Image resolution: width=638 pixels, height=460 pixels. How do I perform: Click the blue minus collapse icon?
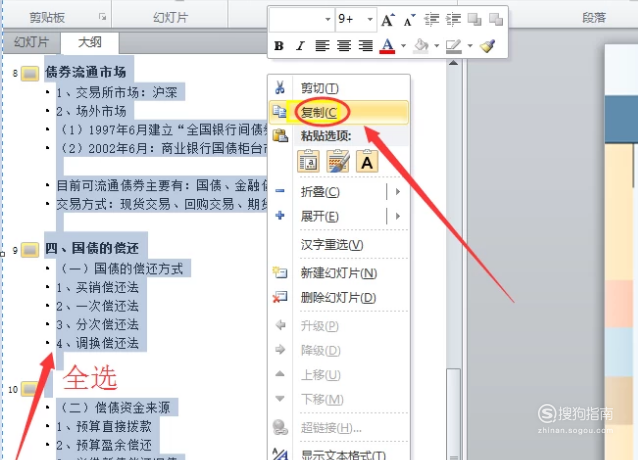(280, 190)
